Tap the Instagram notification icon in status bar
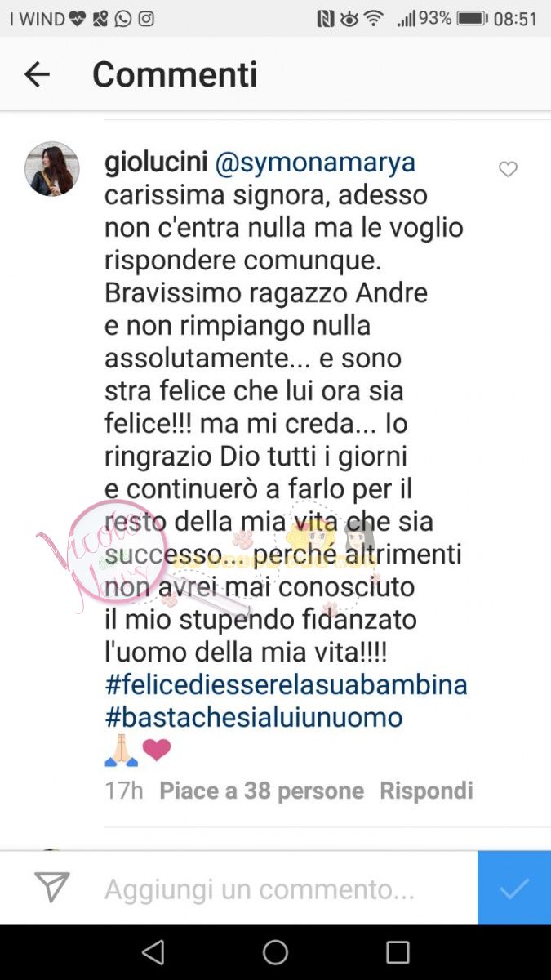Viewport: 551px width, 980px height. (146, 19)
